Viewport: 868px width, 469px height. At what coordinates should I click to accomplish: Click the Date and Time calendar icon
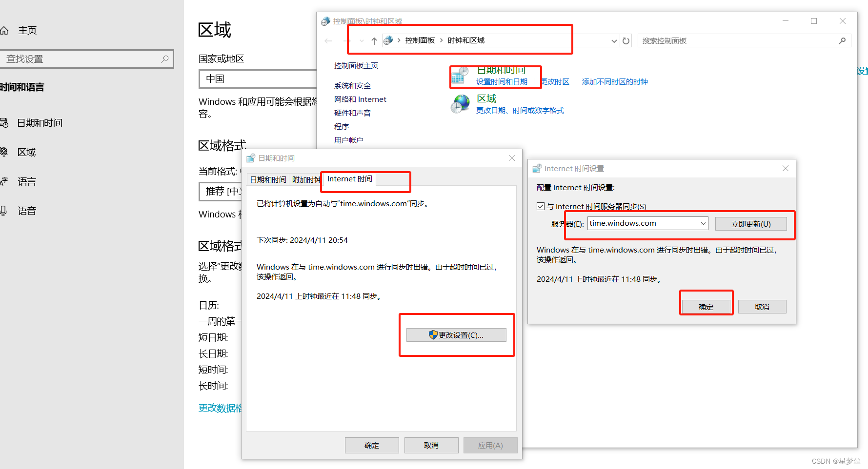click(x=460, y=76)
